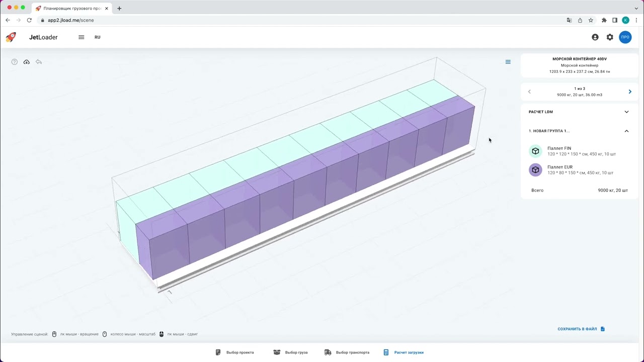Select the Паллет EUR purple cargo icon
This screenshot has height=362, width=644.
[x=535, y=170]
